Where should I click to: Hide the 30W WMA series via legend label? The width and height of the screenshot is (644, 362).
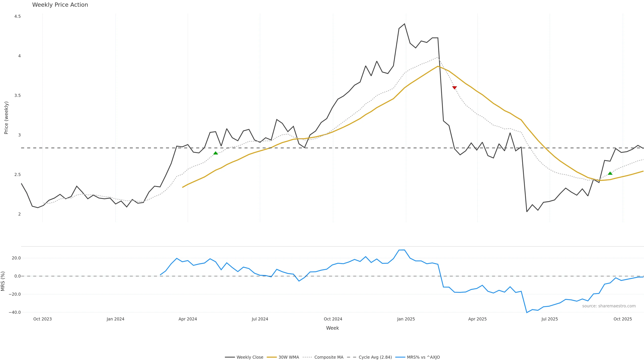coord(289,357)
